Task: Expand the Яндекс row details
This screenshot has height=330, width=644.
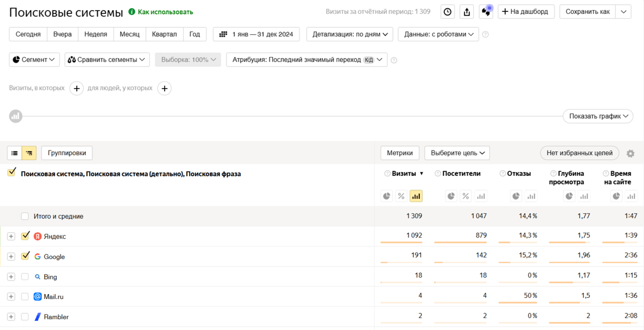Action: pyautogui.click(x=11, y=236)
